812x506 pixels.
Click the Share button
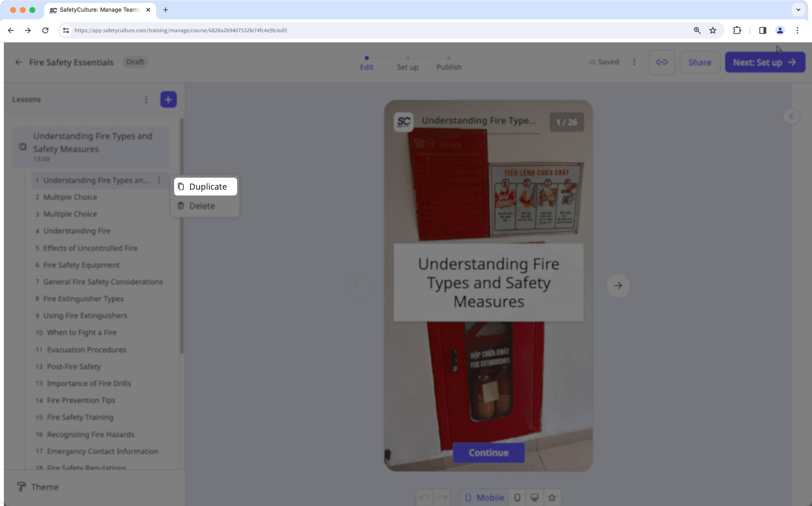(700, 62)
